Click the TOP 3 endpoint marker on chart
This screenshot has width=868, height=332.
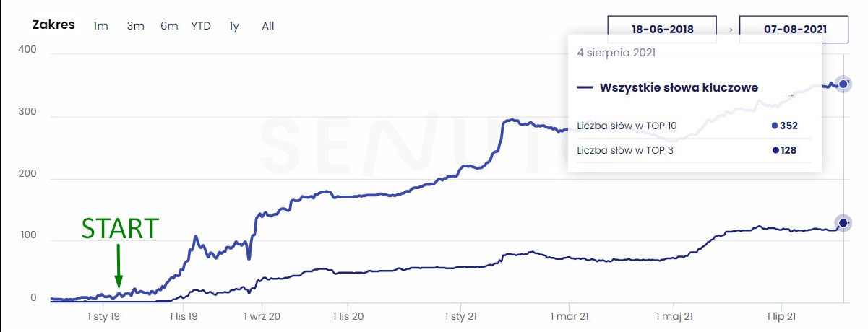tap(843, 223)
